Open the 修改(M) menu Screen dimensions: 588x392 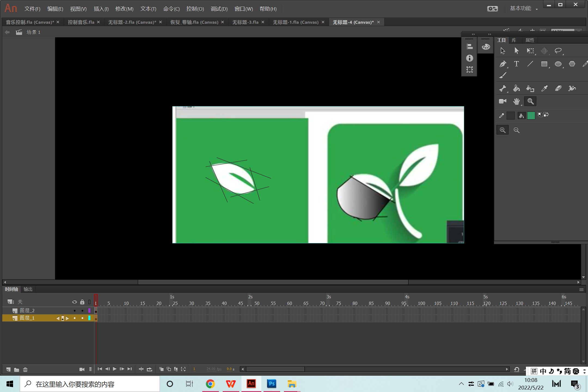point(124,9)
